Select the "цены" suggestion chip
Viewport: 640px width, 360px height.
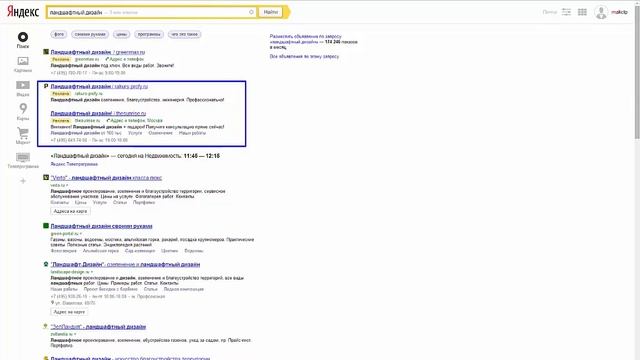pos(121,34)
